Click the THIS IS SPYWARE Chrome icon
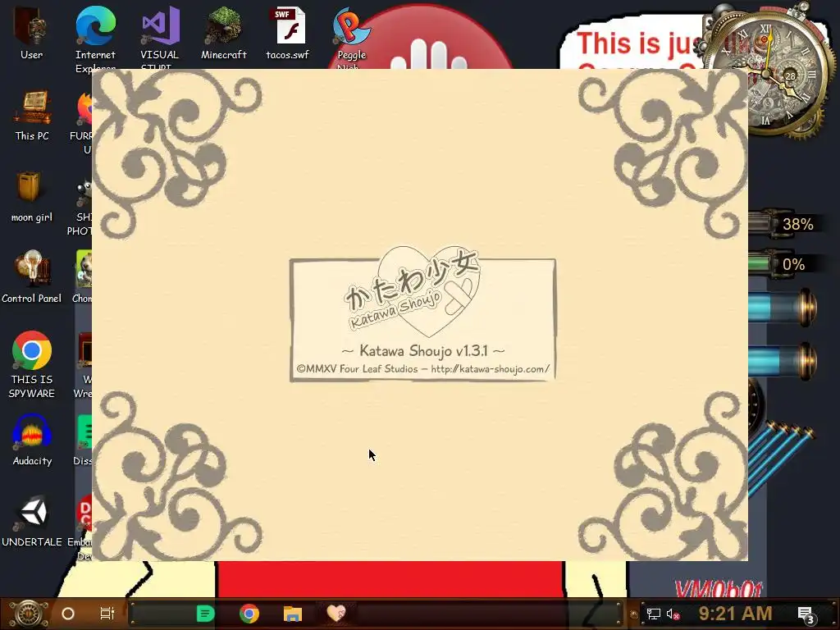This screenshot has height=630, width=840. pyautogui.click(x=32, y=365)
